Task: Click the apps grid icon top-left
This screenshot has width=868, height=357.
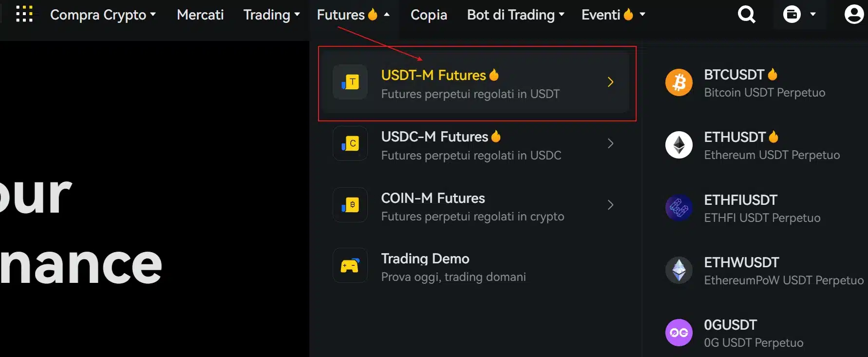Action: (25, 14)
